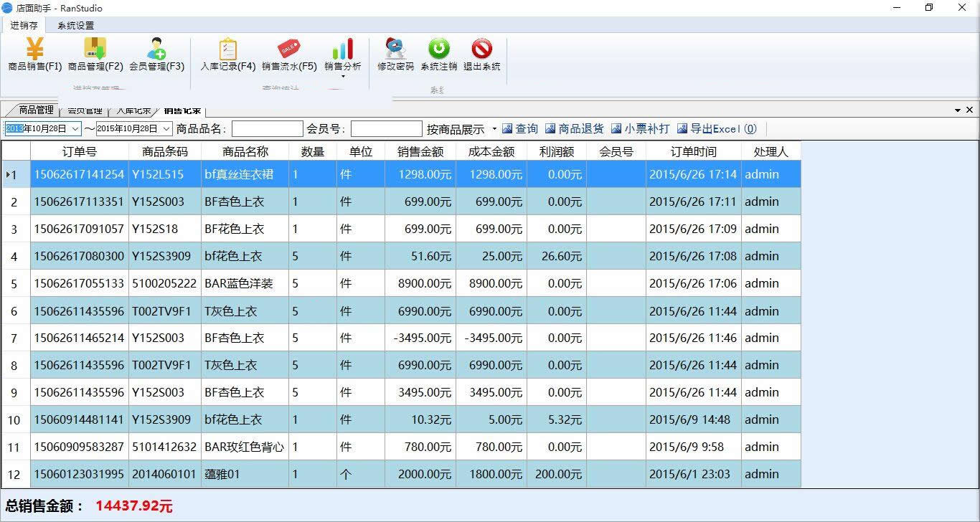Screen dimensions: 980x522
Task: Run the 查询 search
Action: click(x=520, y=129)
